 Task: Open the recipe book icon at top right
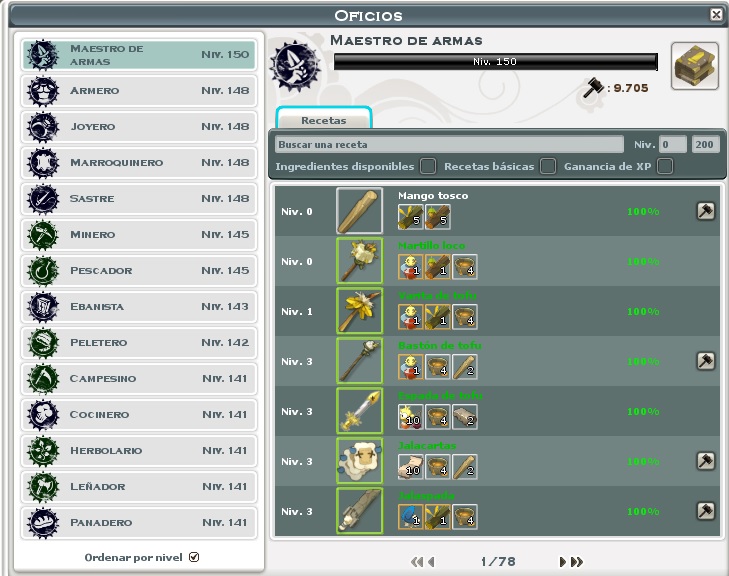click(x=695, y=66)
